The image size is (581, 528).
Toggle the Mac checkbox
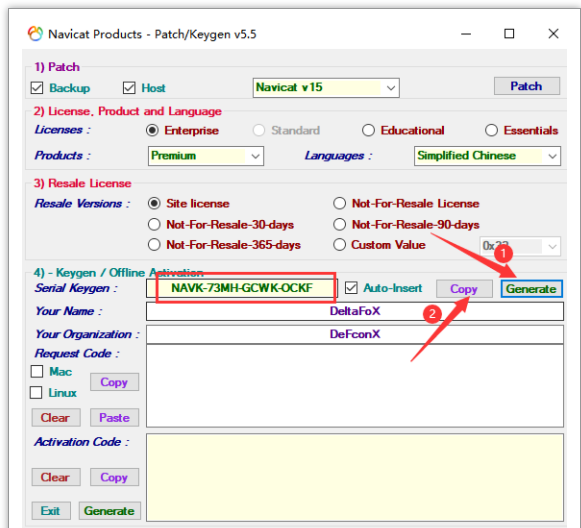click(37, 372)
